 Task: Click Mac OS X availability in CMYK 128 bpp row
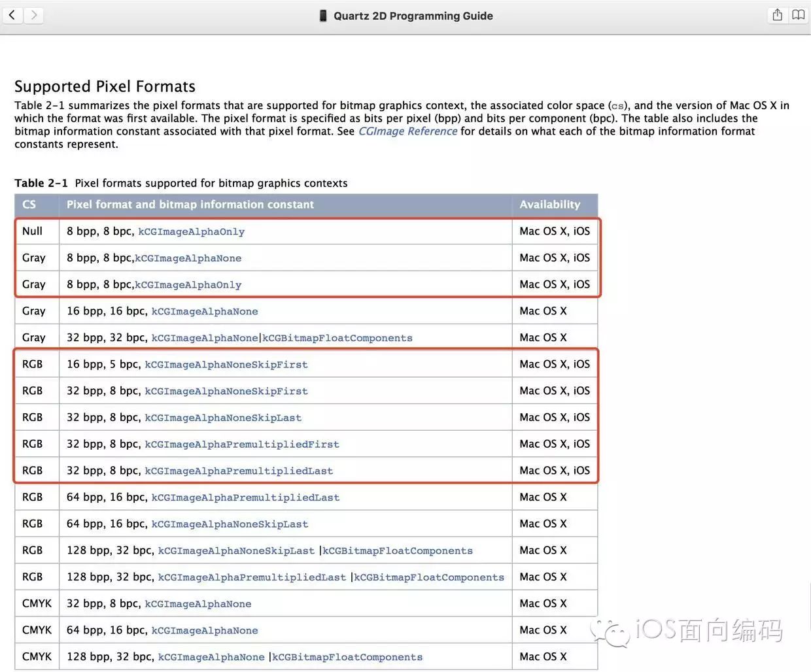click(x=543, y=656)
